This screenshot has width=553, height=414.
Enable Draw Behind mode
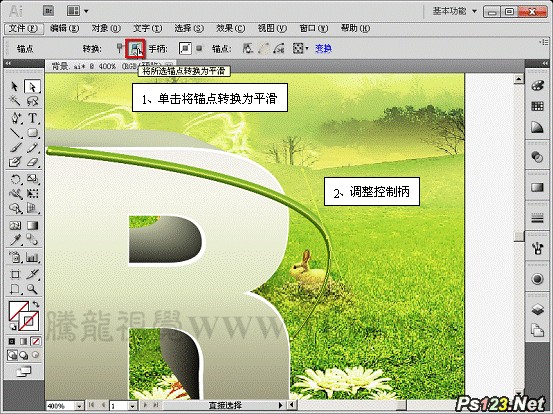(24, 355)
